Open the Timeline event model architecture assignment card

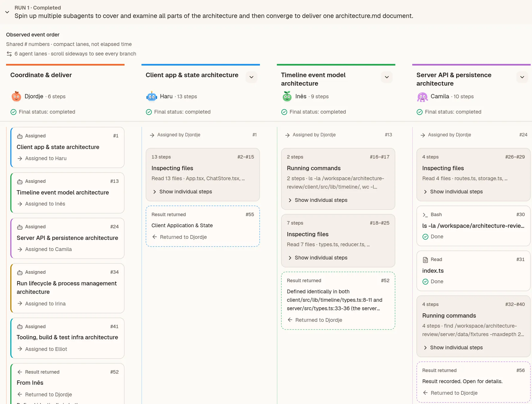click(x=67, y=193)
